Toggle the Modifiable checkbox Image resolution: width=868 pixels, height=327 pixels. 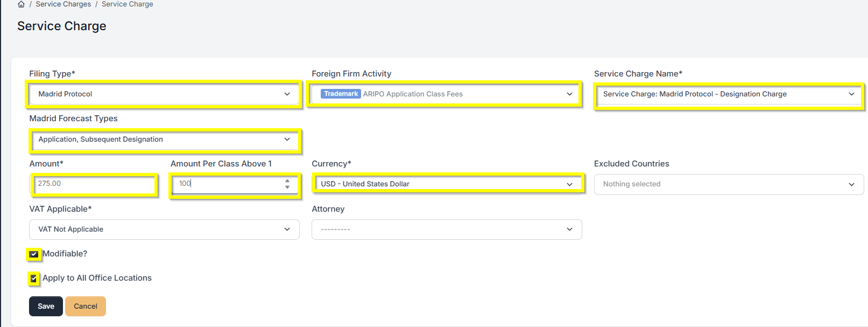(34, 254)
